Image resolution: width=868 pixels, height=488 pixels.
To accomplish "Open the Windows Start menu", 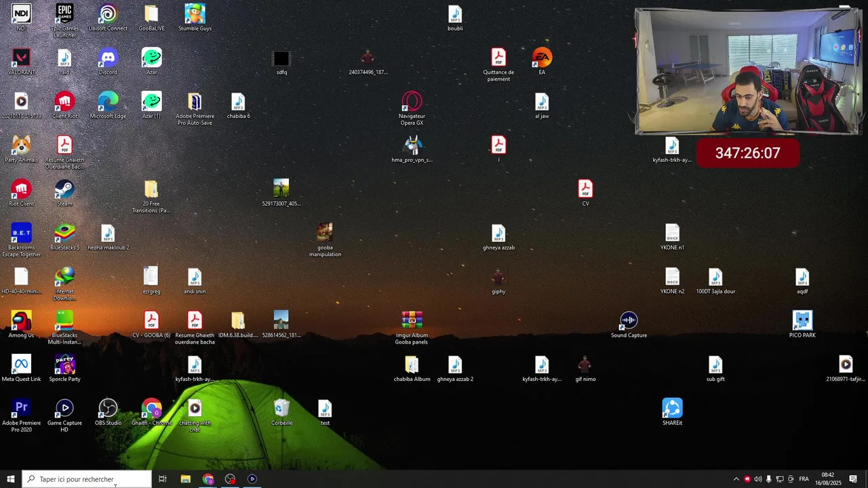I will click(x=10, y=479).
